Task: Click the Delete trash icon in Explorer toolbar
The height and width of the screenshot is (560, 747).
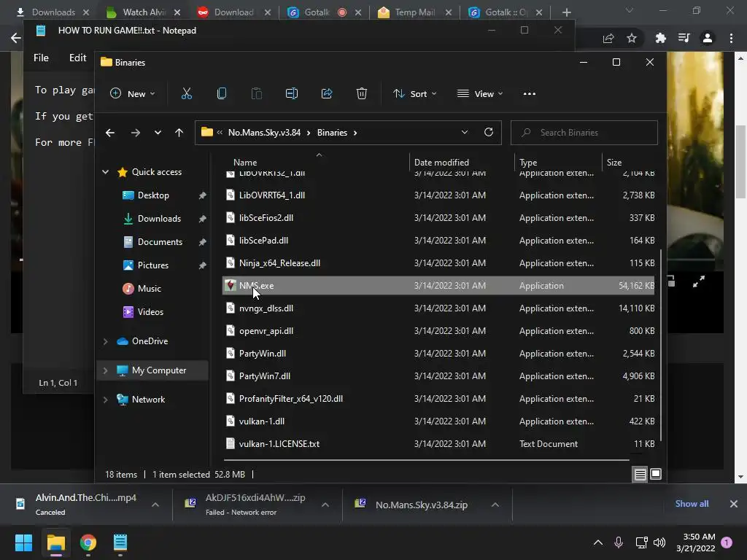Action: click(362, 94)
